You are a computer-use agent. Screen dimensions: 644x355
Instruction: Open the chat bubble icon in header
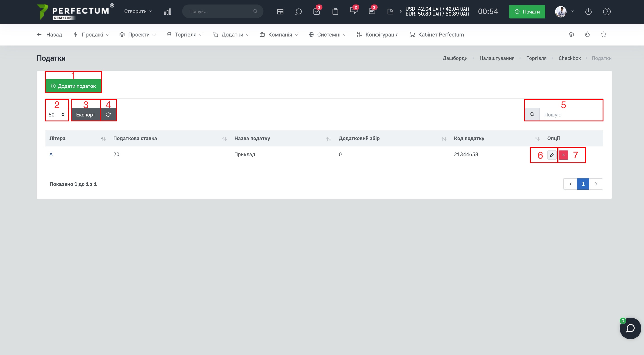point(298,11)
